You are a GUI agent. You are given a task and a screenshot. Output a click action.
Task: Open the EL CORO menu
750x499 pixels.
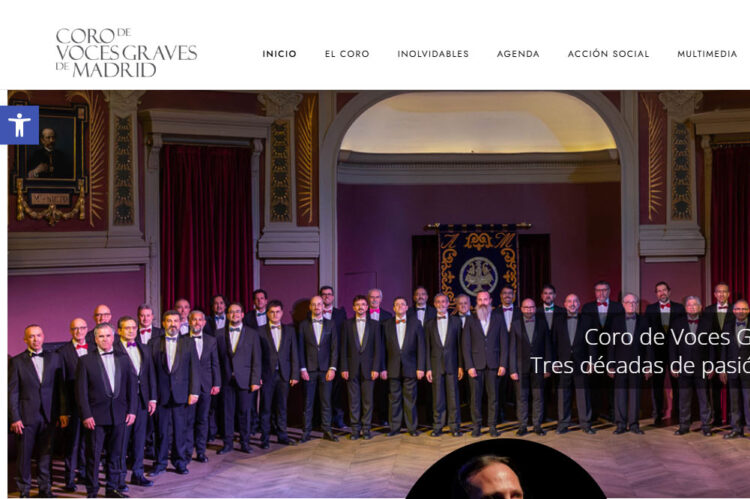pos(347,54)
